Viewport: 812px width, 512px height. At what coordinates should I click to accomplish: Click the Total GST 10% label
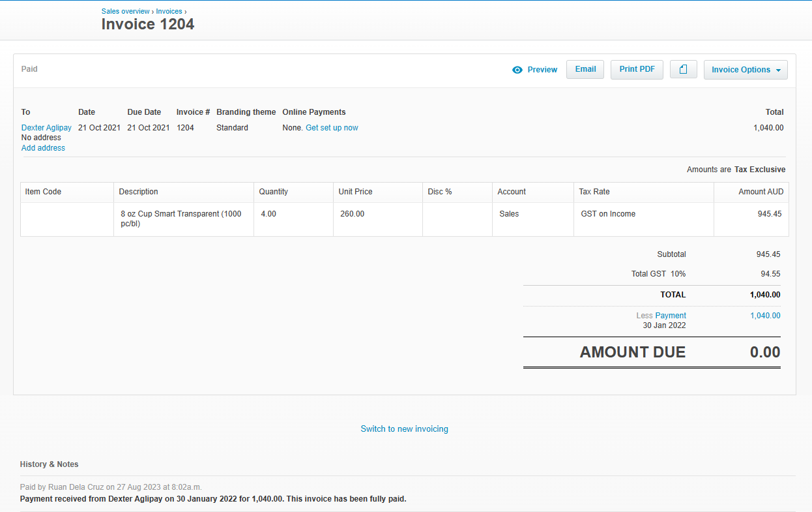coord(658,274)
